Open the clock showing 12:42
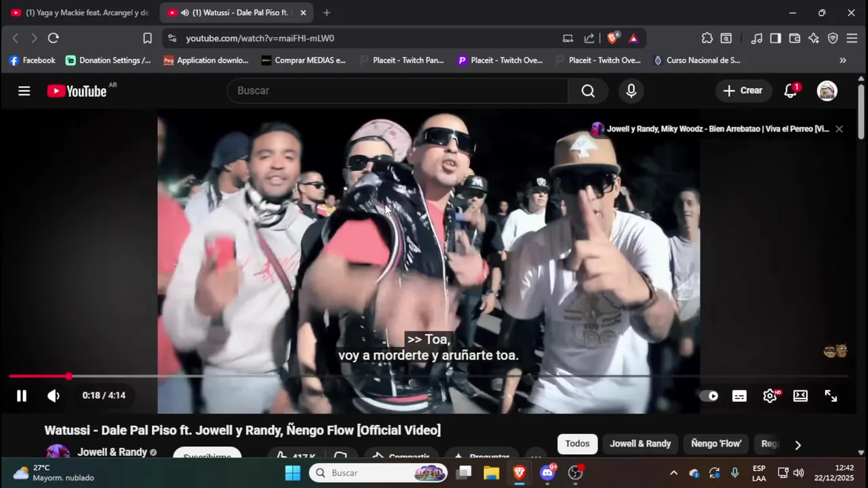This screenshot has height=488, width=868. [834, 473]
